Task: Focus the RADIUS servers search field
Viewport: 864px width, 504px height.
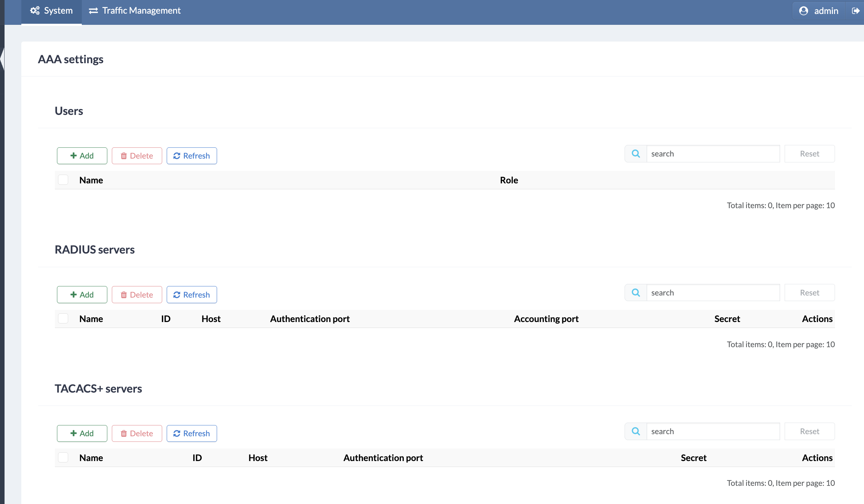Action: point(713,293)
